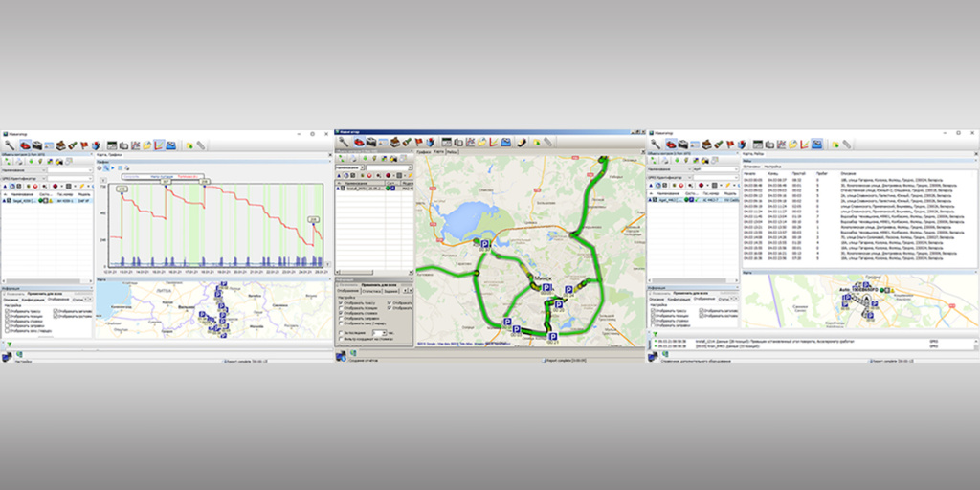The height and width of the screenshot is (490, 980).
Task: Toggle first display checkbox in right window settings
Action: (655, 309)
